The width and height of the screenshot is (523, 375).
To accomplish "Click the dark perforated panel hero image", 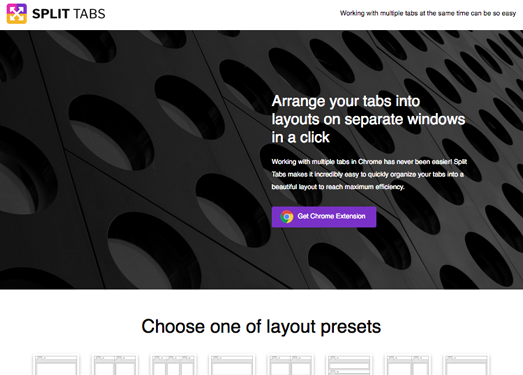I will point(133,159).
